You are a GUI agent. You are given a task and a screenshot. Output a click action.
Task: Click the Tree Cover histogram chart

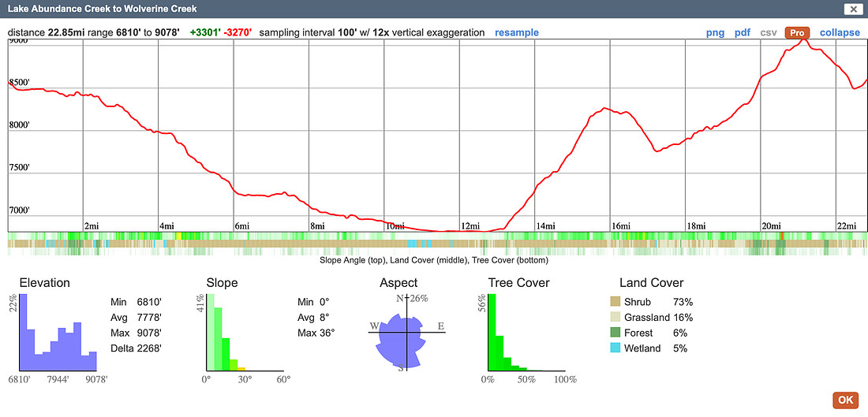[x=526, y=333]
